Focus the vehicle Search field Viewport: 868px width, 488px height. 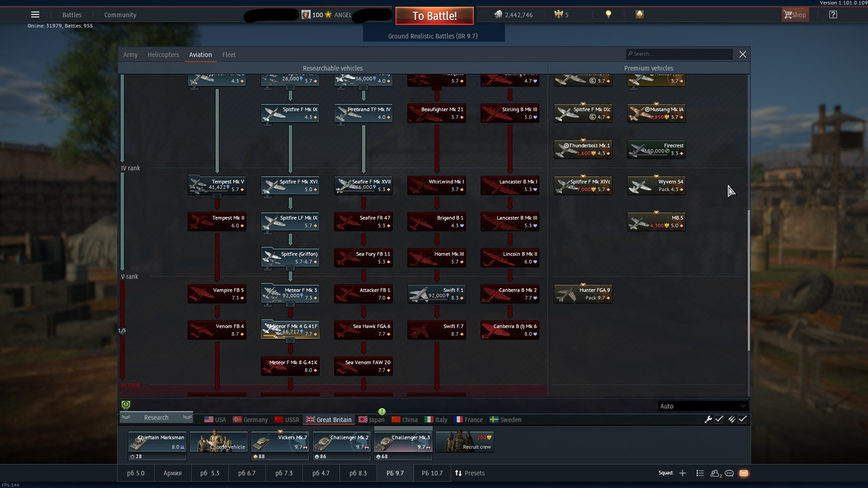(x=679, y=54)
